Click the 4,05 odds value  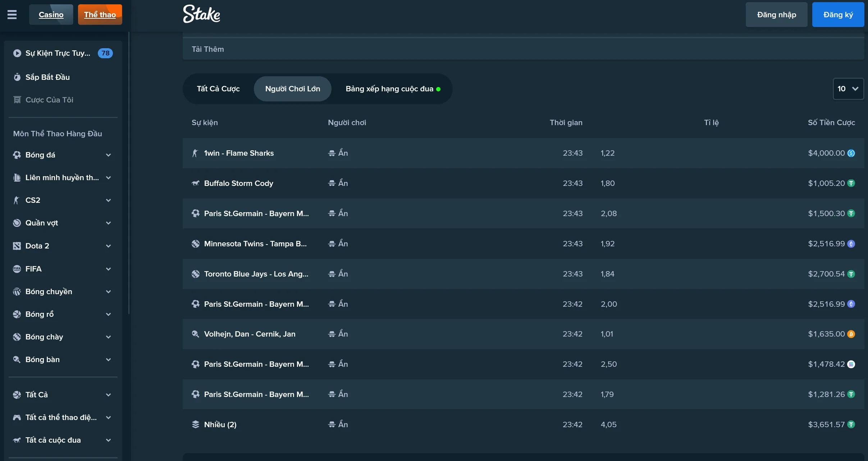[608, 425]
